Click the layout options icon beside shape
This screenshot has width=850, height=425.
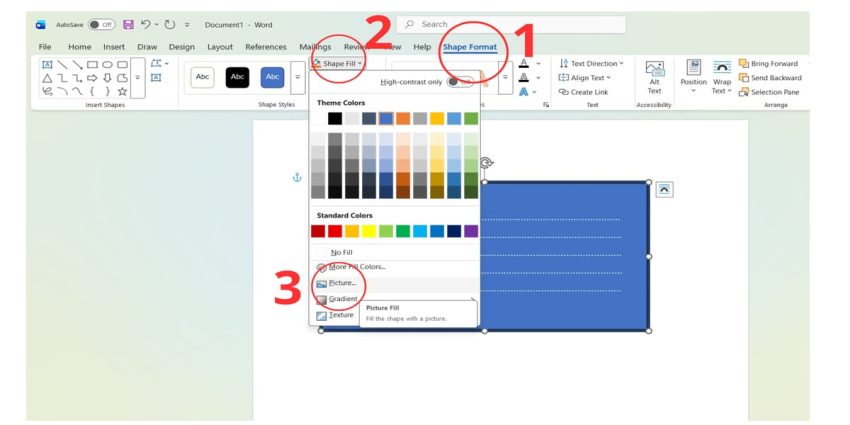[665, 189]
